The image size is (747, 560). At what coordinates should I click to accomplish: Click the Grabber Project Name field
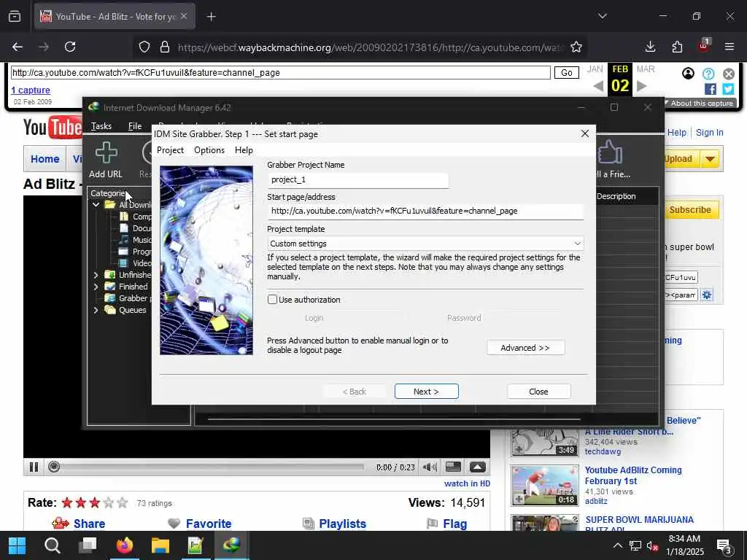coord(357,180)
